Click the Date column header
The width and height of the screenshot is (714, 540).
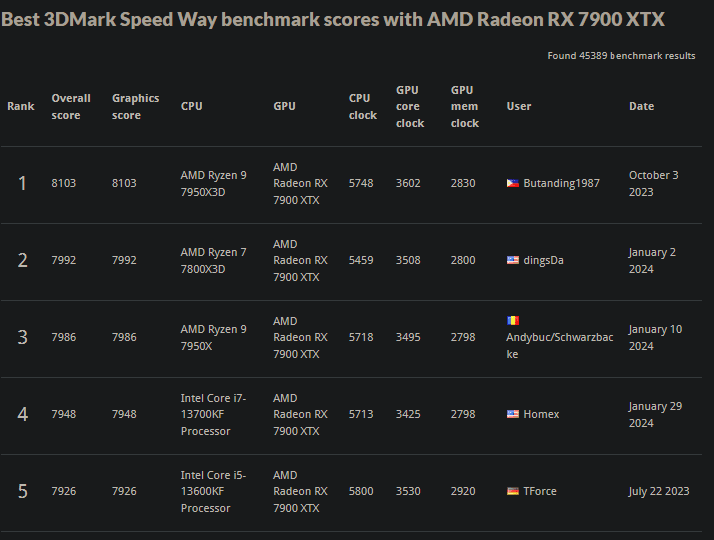click(x=642, y=106)
